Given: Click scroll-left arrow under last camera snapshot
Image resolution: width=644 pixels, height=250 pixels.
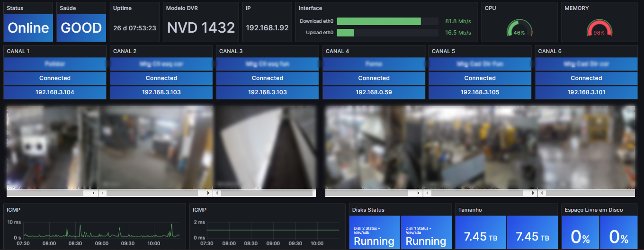Looking at the screenshot, I should click(542, 193).
